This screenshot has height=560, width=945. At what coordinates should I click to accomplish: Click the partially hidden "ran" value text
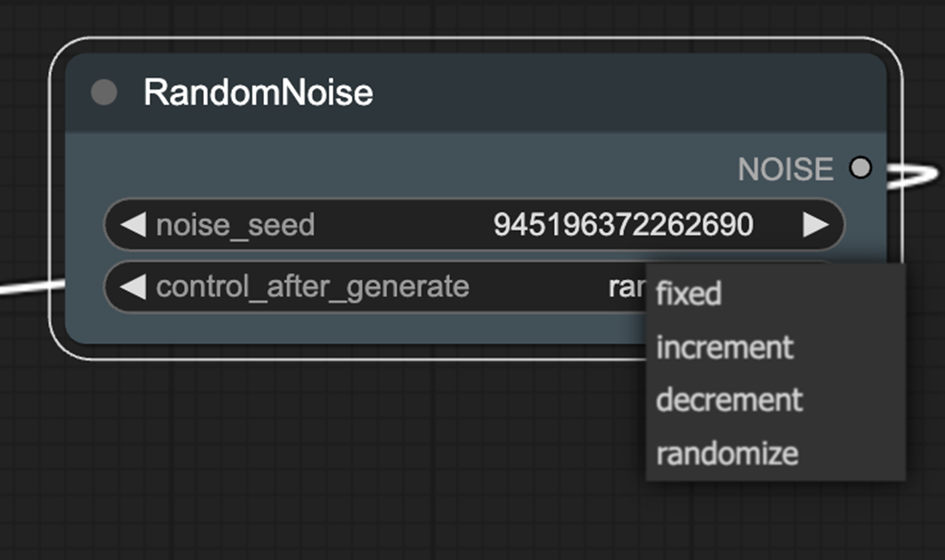click(626, 287)
